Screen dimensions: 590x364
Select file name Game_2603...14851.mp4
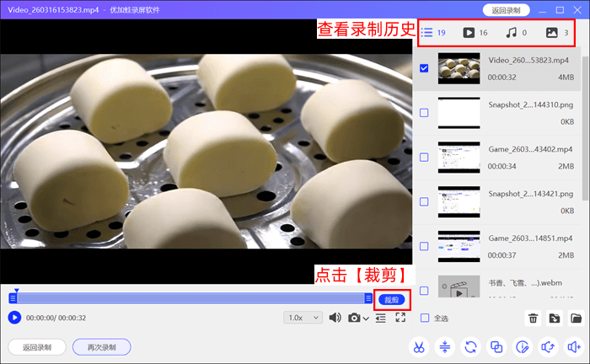pos(530,238)
